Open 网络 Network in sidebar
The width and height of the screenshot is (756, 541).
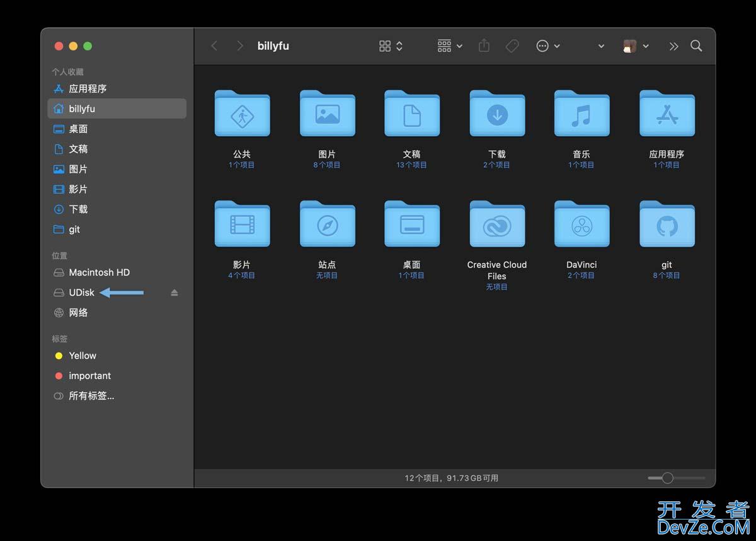(x=117, y=313)
